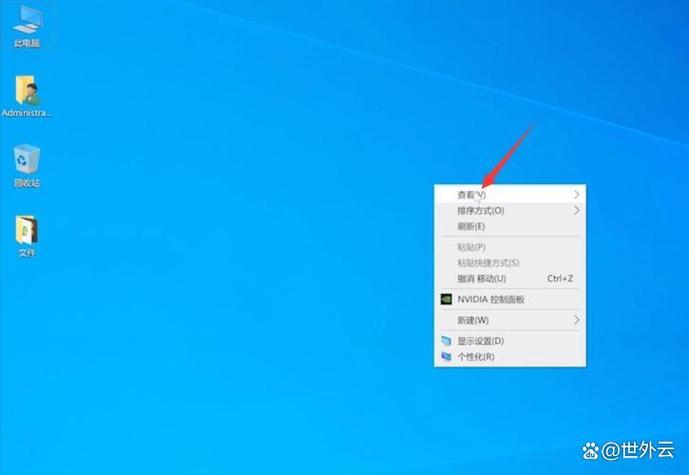Click the green NVIDIA logo icon
689x475 pixels.
pyautogui.click(x=446, y=299)
